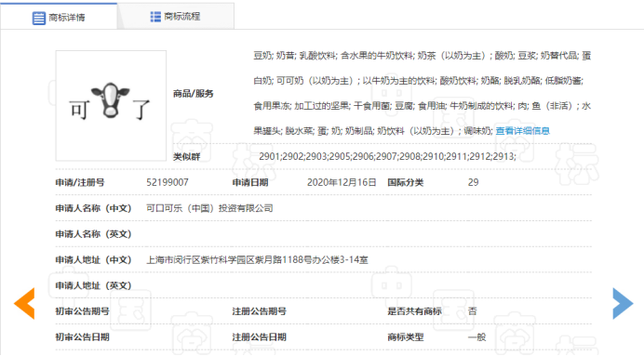Select application date 2020年12月16日

click(x=342, y=182)
